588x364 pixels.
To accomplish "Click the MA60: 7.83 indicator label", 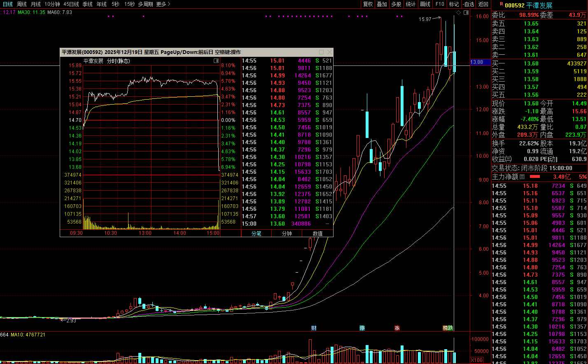I will coord(60,12).
